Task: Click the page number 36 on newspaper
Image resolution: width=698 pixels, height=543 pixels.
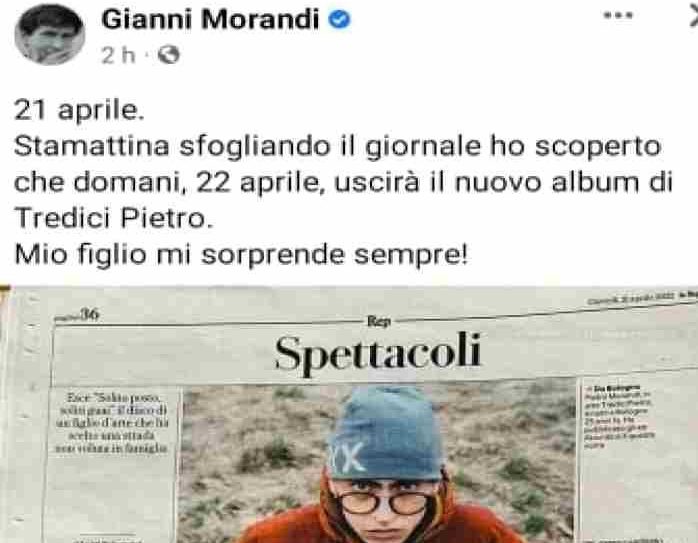Action: tap(90, 315)
